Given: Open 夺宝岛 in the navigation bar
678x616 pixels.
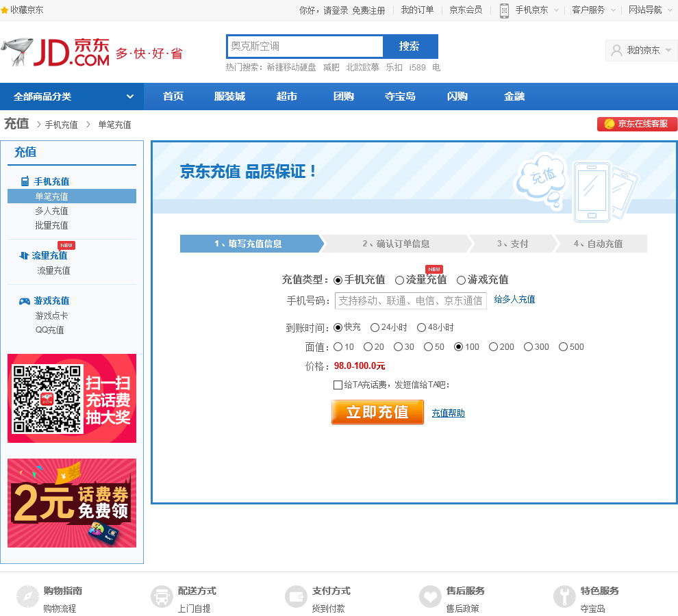Looking at the screenshot, I should [x=400, y=97].
